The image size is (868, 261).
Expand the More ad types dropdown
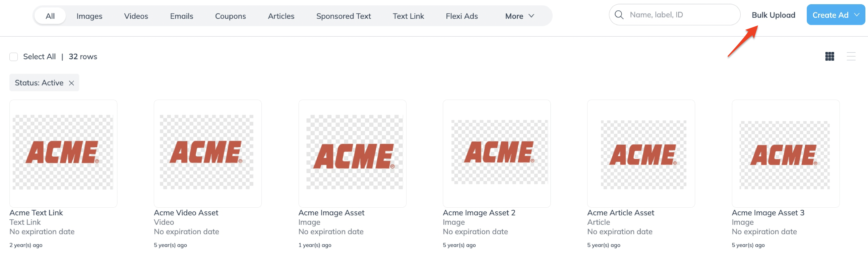pyautogui.click(x=519, y=16)
